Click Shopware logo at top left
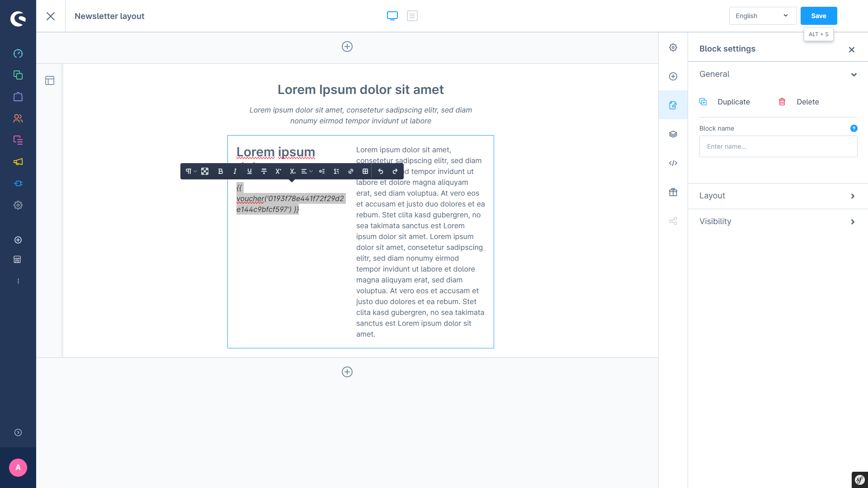The width and height of the screenshot is (868, 488). [18, 19]
